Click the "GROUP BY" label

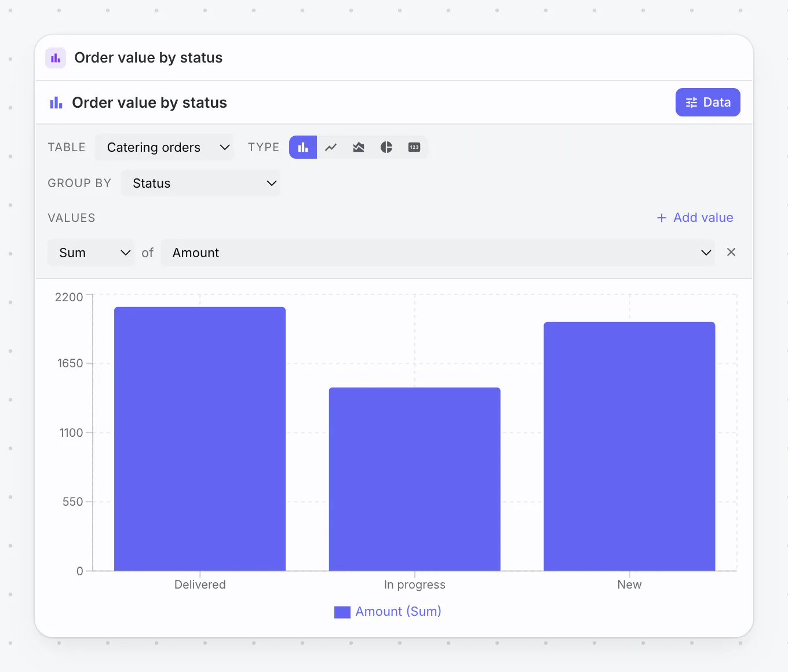coord(79,183)
